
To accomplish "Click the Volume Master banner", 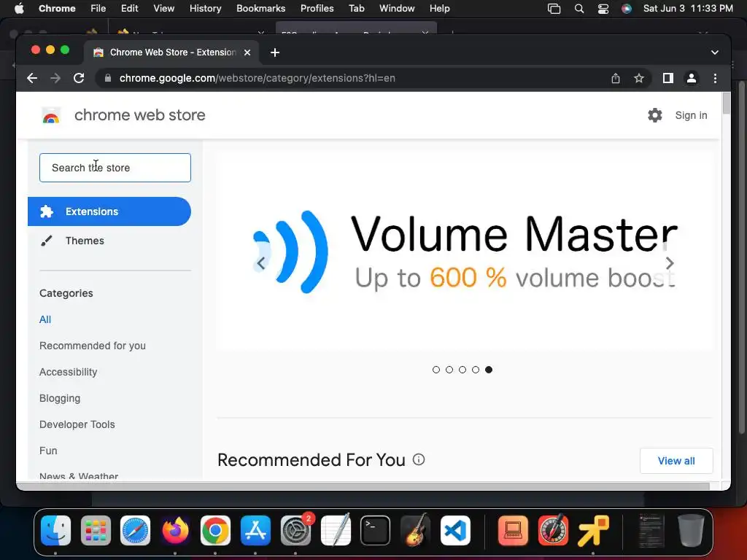I will pyautogui.click(x=465, y=252).
